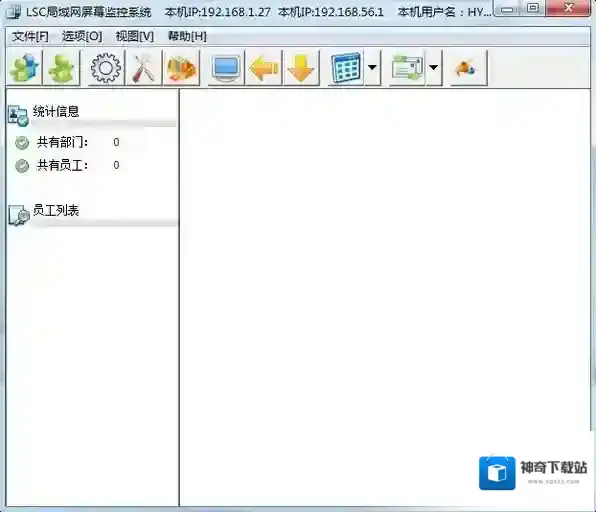Open the 帮助[H] menu
The width and height of the screenshot is (596, 512).
point(187,36)
